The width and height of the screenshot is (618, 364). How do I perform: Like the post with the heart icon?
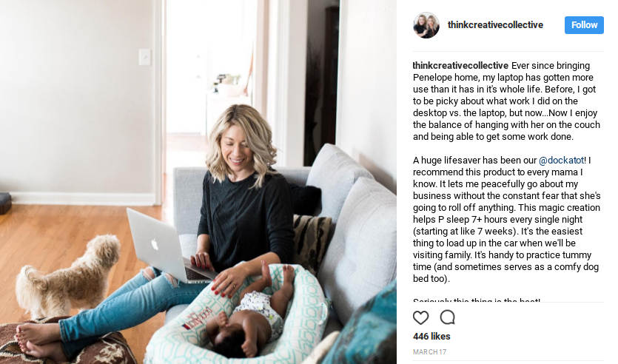click(420, 317)
